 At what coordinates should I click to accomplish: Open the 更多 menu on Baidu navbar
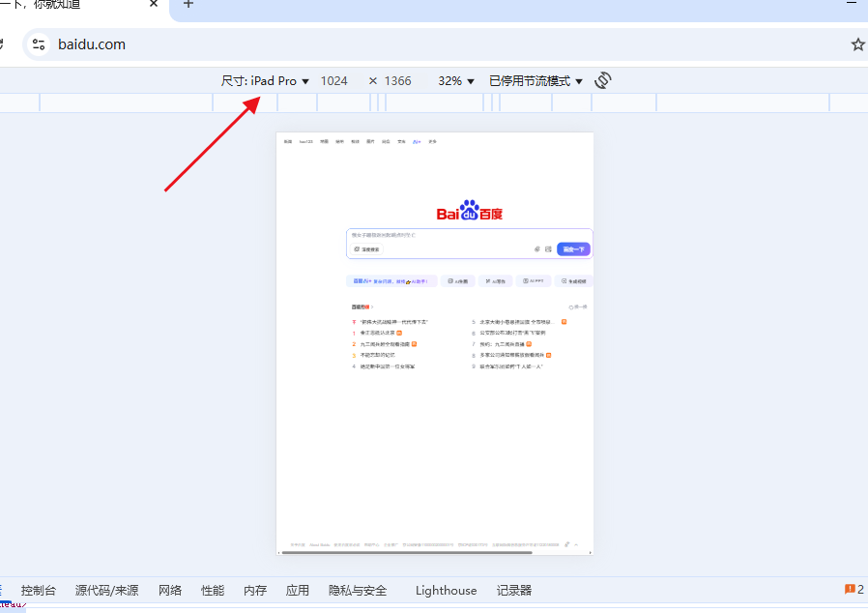433,141
